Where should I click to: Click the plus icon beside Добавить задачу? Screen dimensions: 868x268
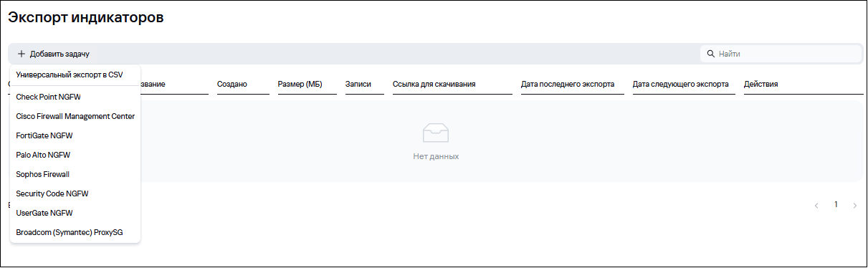coord(22,54)
